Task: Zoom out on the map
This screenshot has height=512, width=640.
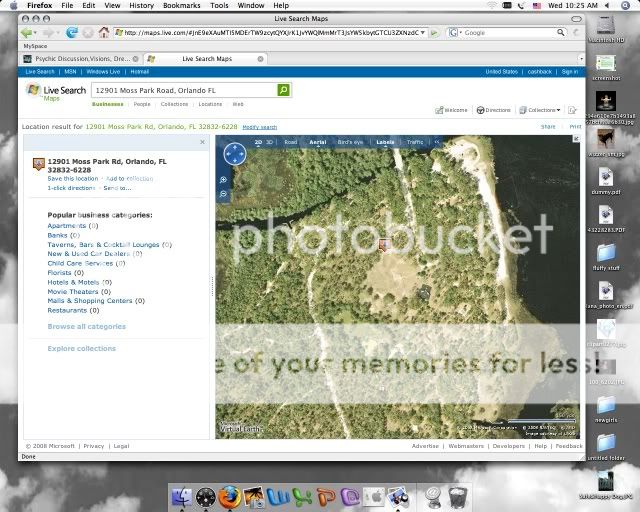Action: (x=223, y=193)
